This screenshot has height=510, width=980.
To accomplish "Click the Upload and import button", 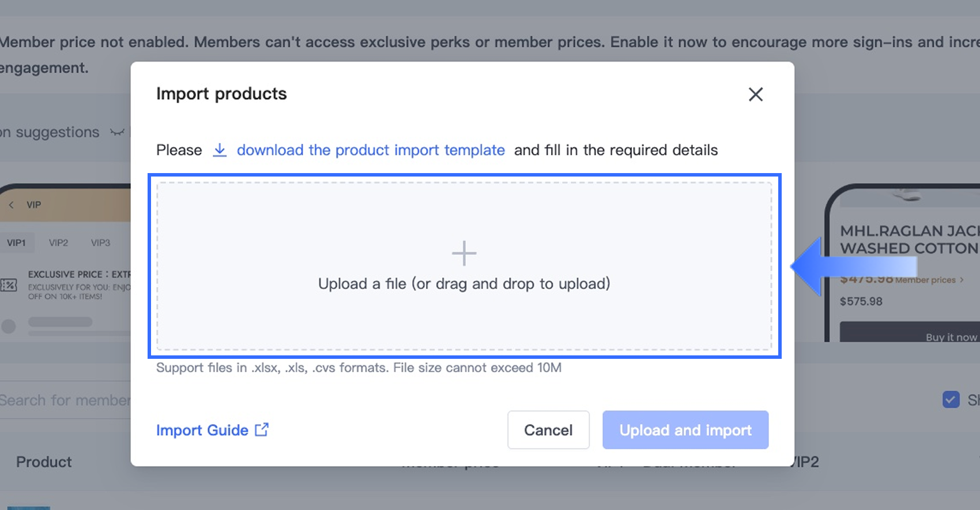I will pyautogui.click(x=685, y=430).
